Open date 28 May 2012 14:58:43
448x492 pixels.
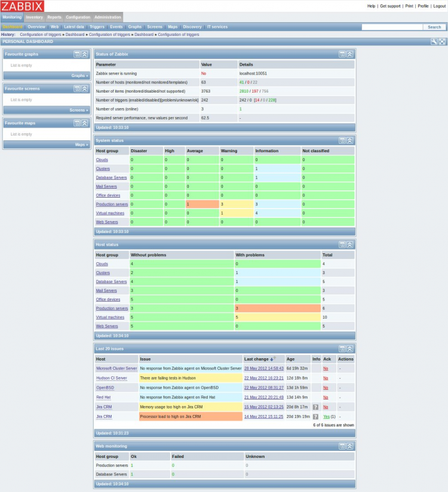point(263,368)
